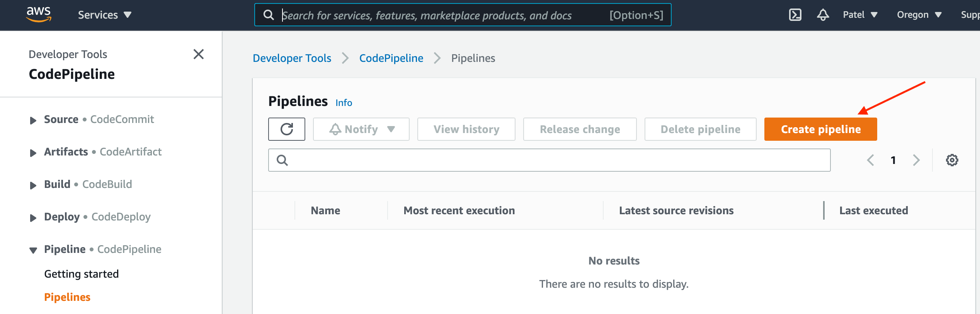Open Getting started in sidebar
980x314 pixels.
[82, 274]
